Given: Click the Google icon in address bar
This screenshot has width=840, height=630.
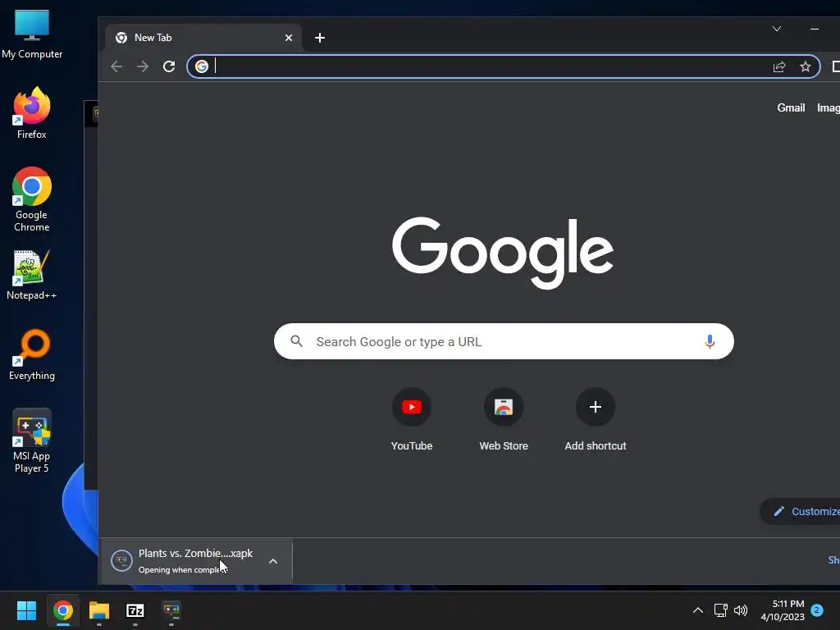Looking at the screenshot, I should (202, 66).
